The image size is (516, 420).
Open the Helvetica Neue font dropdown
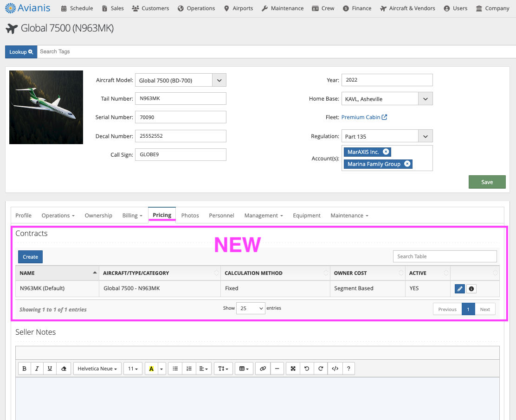pos(97,369)
